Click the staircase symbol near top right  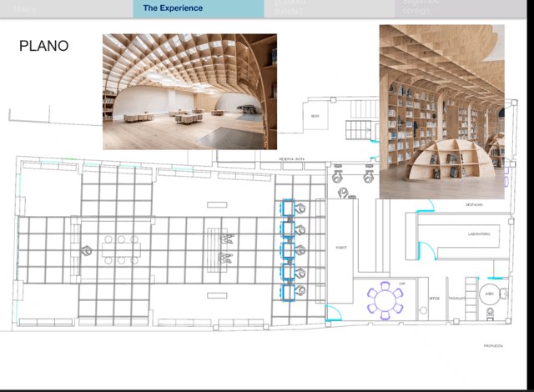(x=359, y=130)
